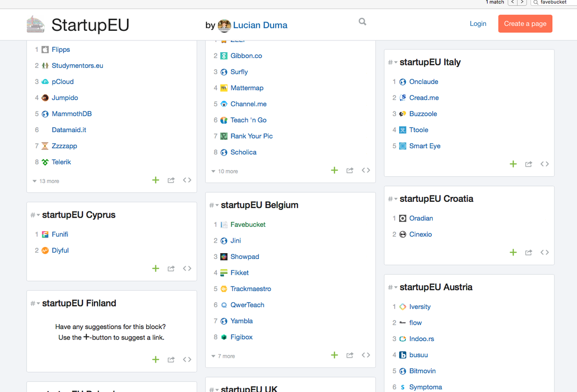Share the startupEU Finland block

tap(171, 359)
